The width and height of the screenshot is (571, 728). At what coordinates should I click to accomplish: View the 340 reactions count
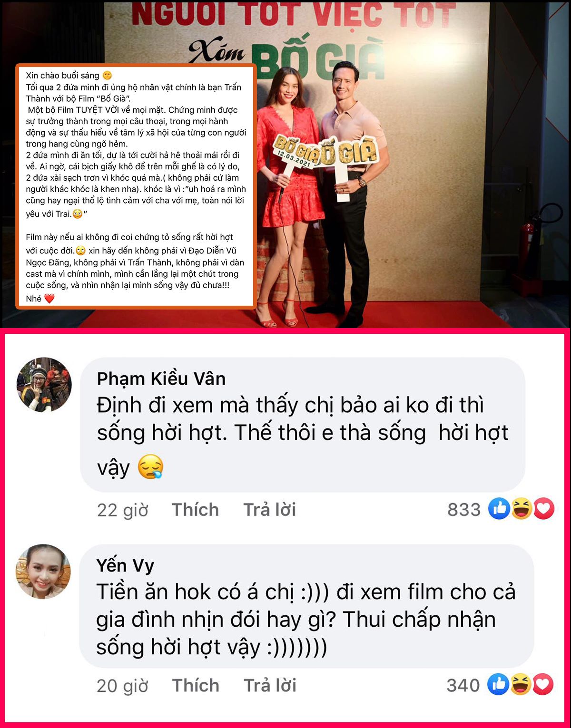click(463, 686)
